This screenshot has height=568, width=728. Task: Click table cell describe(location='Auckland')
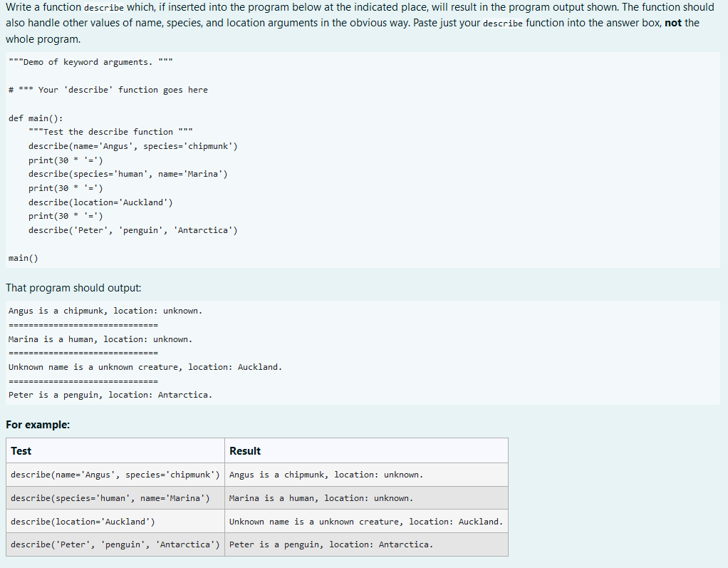point(115,521)
